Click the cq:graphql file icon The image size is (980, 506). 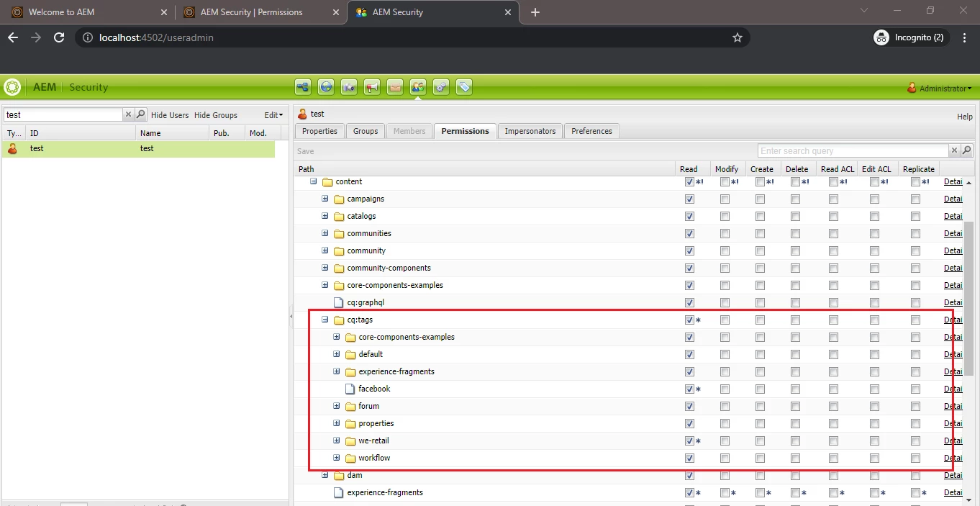[x=339, y=302]
